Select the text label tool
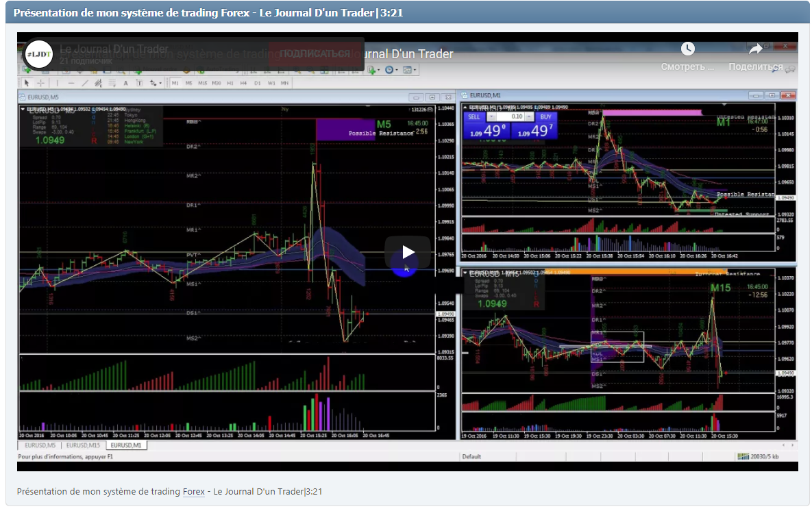Screen dimensions: 812x511 tap(141, 82)
